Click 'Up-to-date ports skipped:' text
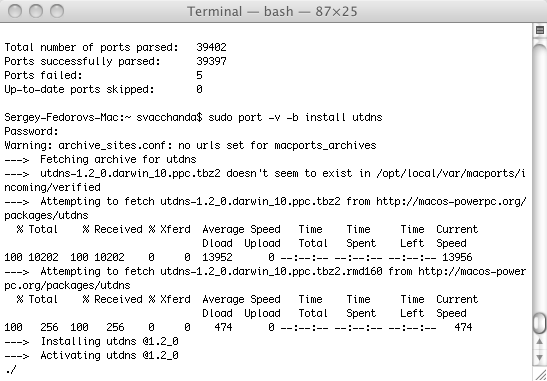547x381 pixels. click(x=79, y=89)
